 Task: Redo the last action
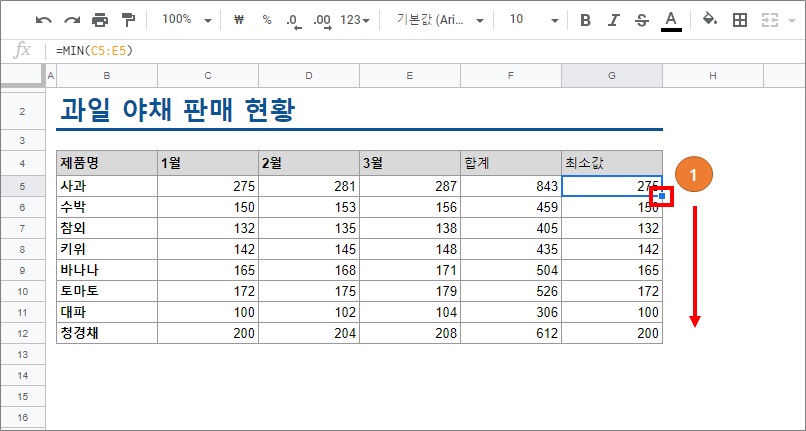tap(72, 20)
